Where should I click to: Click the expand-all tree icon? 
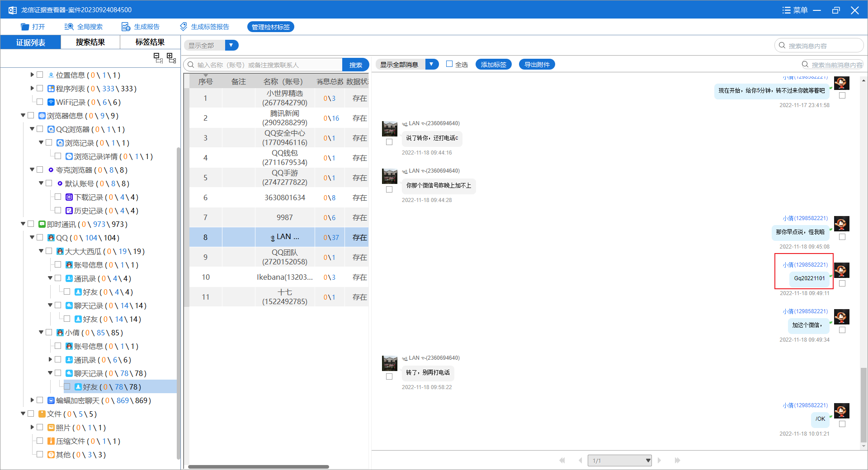[x=171, y=58]
